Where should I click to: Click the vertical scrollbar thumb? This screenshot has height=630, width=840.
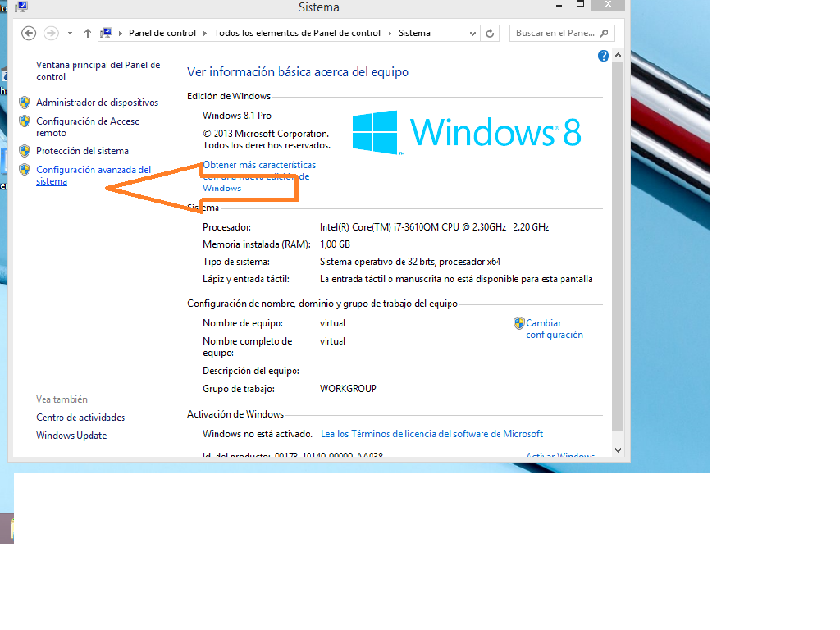pos(618,246)
